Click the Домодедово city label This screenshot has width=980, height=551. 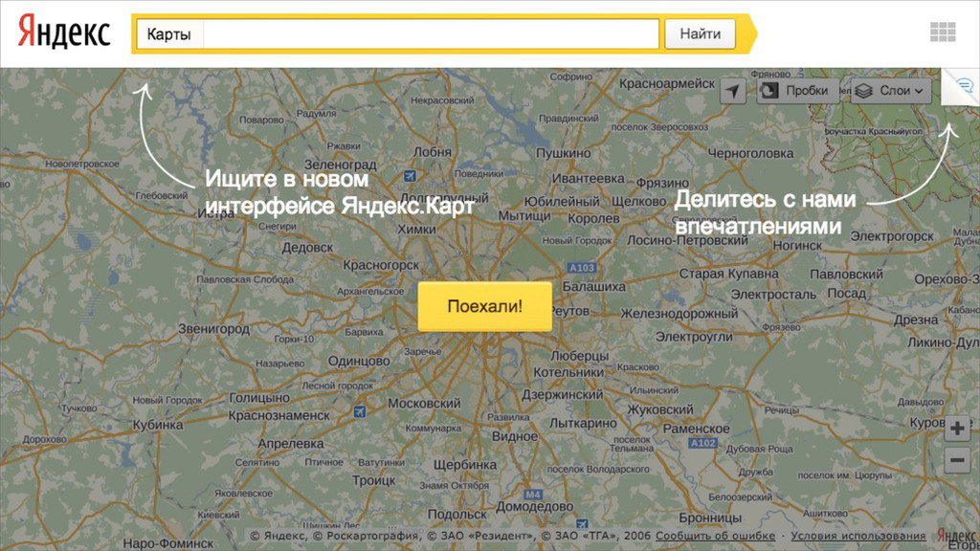pos(535,507)
